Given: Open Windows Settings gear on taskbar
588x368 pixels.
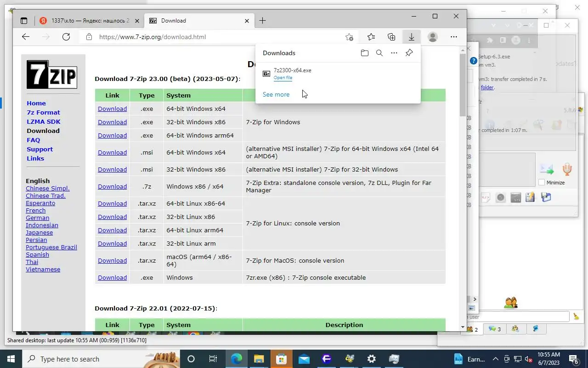Looking at the screenshot, I should [371, 359].
